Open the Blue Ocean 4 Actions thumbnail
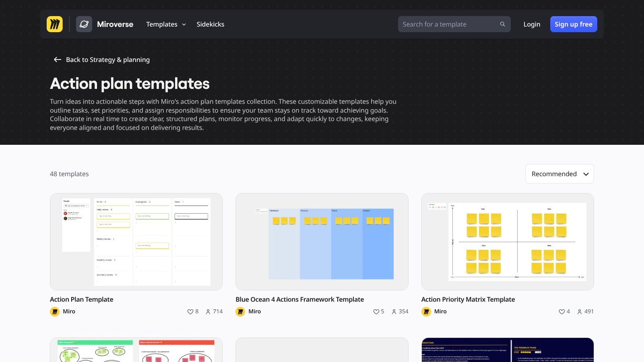This screenshot has height=362, width=644. 322,242
